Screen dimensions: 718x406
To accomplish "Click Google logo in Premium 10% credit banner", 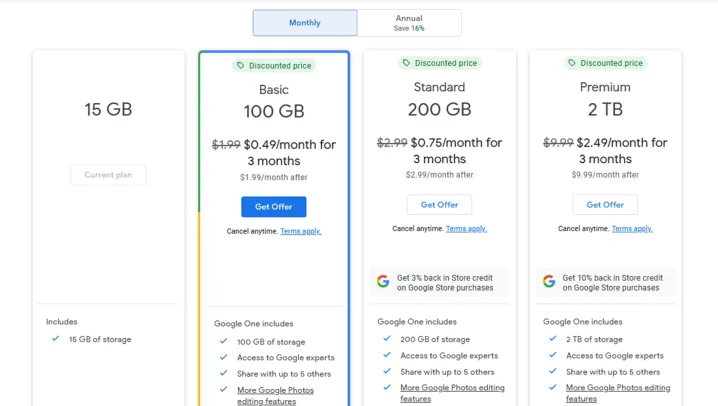I will pos(549,282).
